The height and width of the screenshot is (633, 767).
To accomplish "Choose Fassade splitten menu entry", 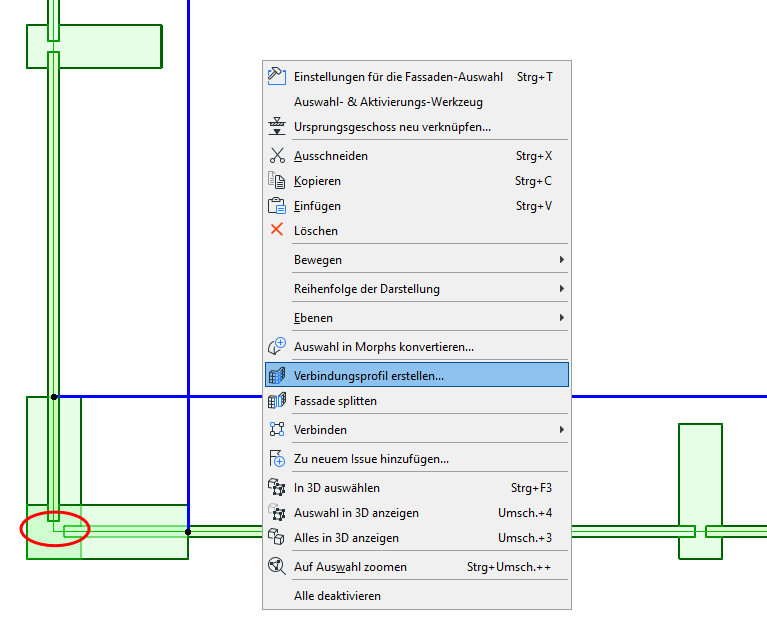I will click(417, 401).
